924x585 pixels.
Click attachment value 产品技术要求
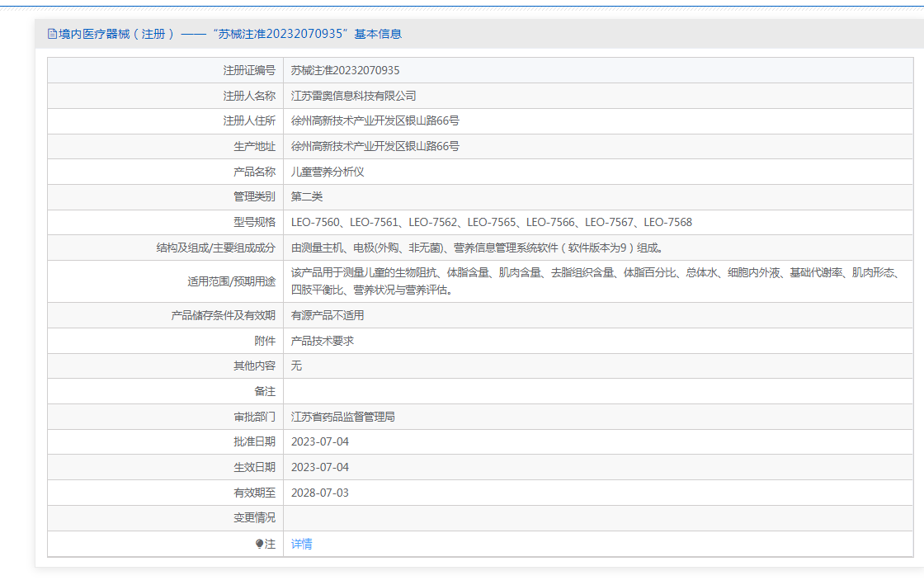(x=323, y=341)
